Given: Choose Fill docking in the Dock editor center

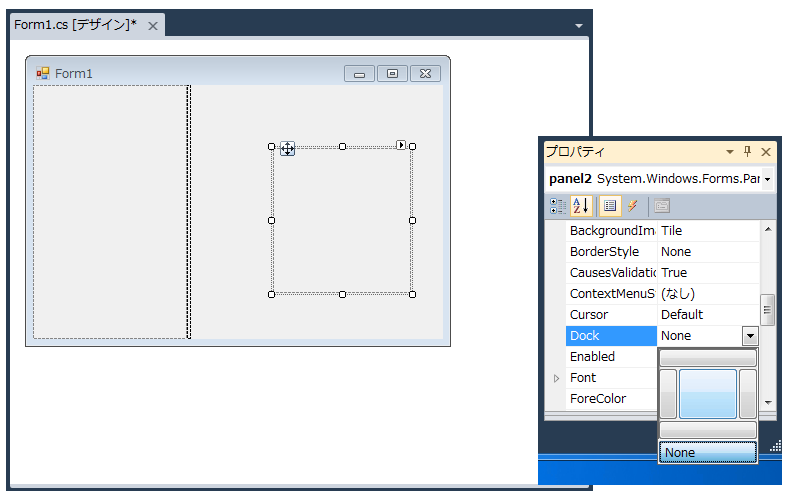Looking at the screenshot, I should tap(708, 394).
